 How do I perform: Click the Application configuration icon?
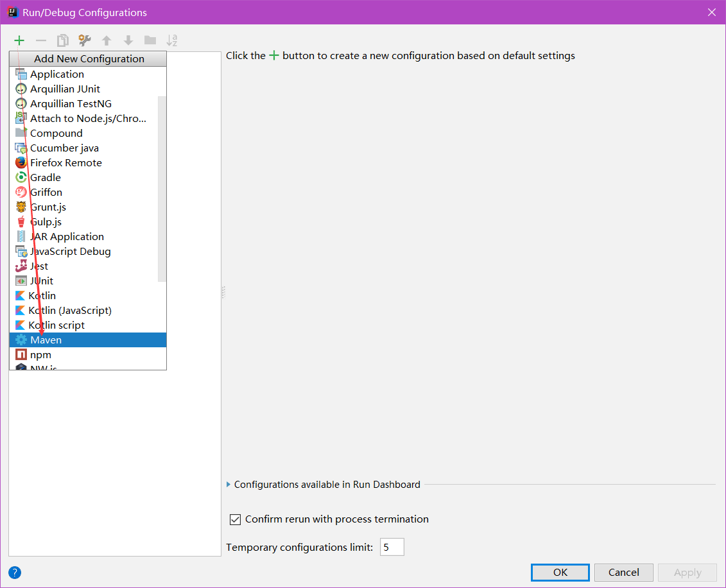pos(21,74)
